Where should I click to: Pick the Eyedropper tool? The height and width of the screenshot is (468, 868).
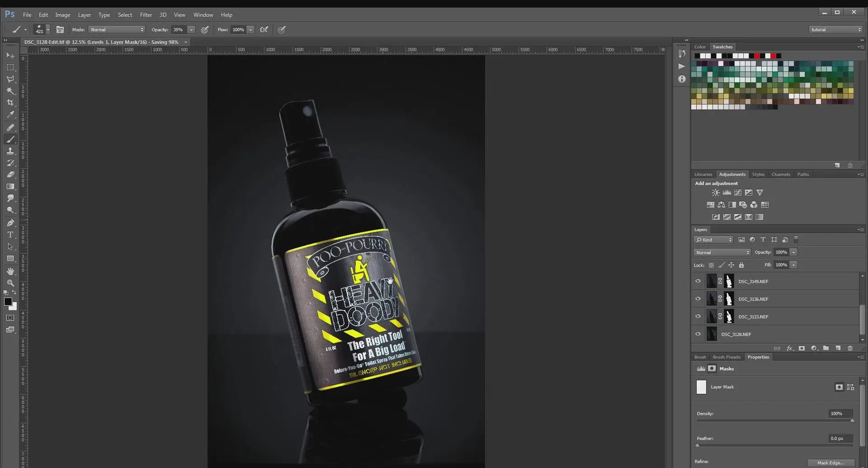tap(10, 114)
